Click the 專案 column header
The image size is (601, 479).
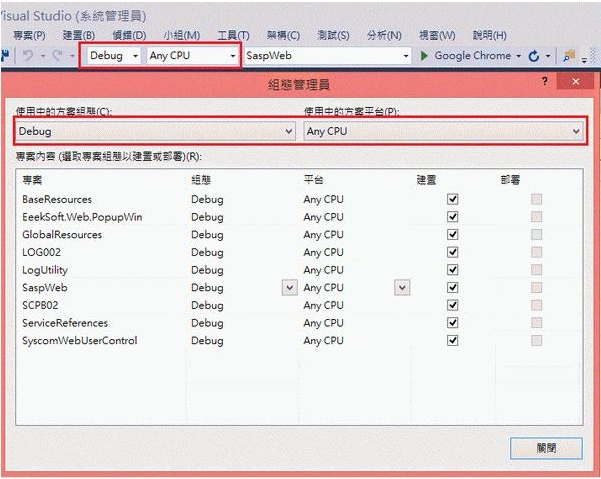click(x=32, y=180)
